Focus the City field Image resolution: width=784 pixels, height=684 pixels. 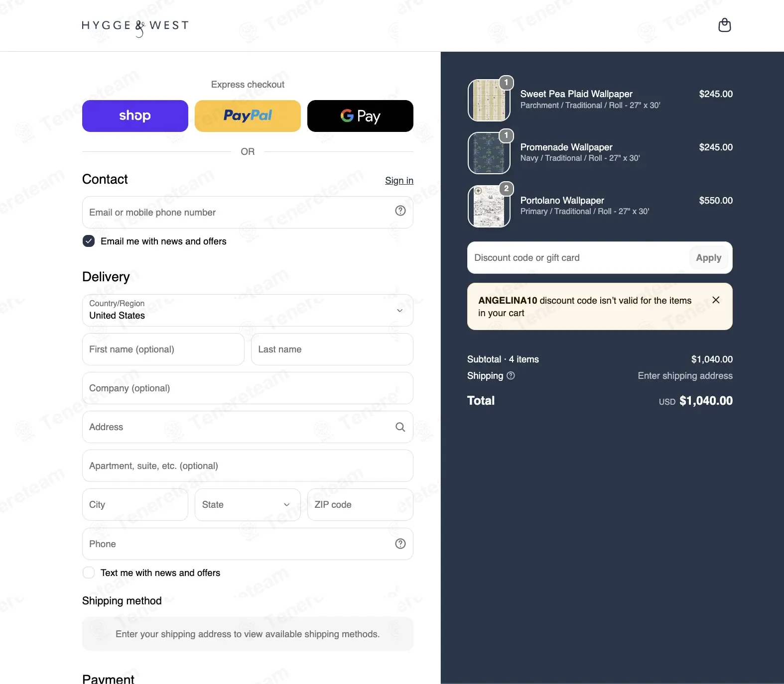(x=135, y=504)
